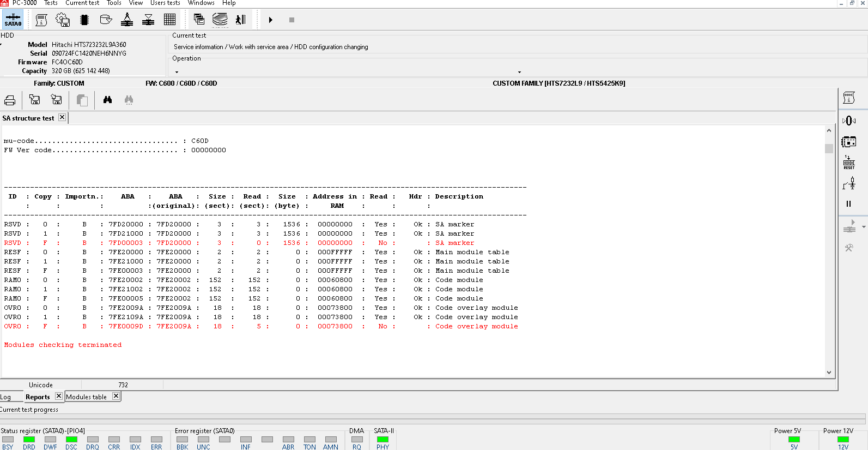Click the hammer and wrench tools icon

(x=849, y=248)
